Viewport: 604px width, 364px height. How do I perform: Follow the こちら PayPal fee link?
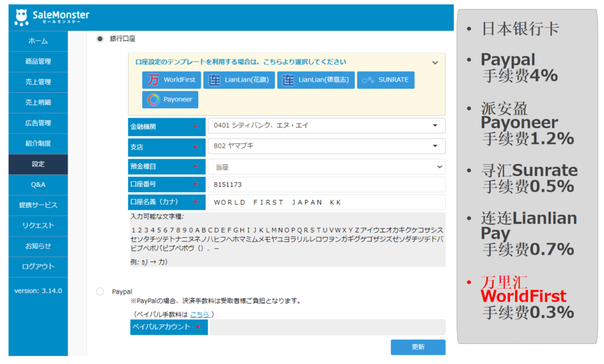pos(200,315)
